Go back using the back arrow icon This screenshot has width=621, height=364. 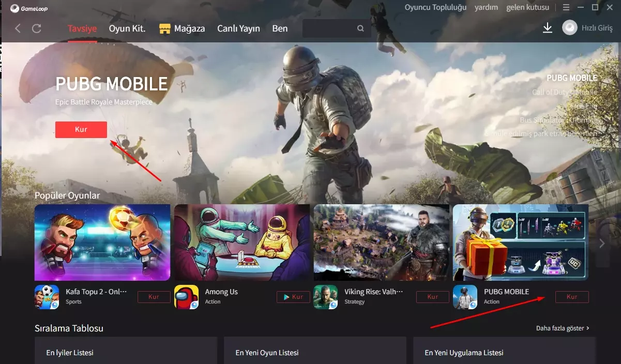(x=17, y=28)
